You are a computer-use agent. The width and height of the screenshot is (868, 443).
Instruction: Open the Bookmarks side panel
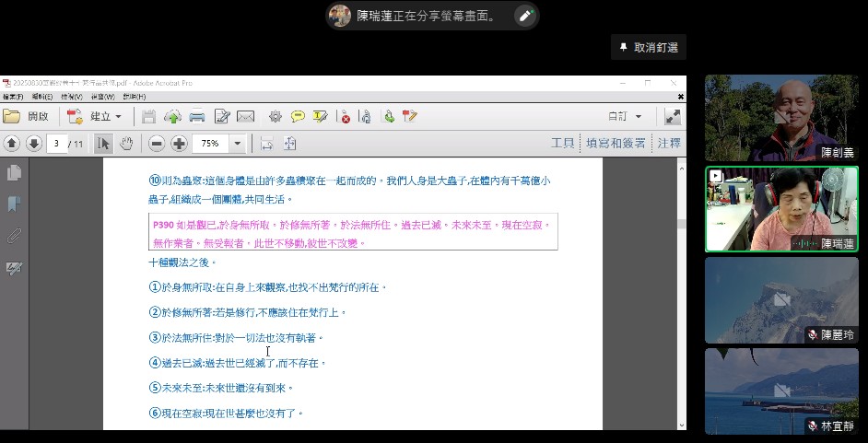tap(14, 204)
